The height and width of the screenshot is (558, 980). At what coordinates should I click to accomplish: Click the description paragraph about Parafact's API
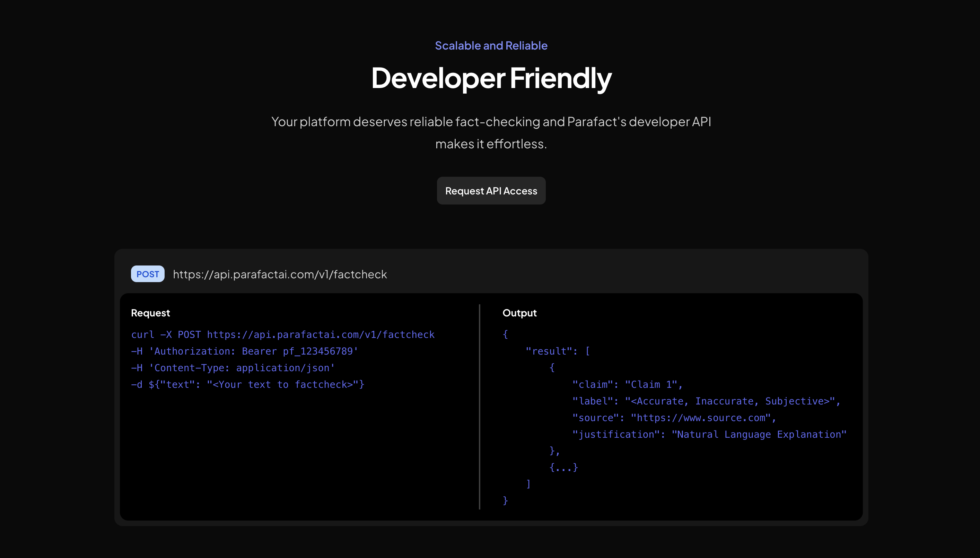491,133
